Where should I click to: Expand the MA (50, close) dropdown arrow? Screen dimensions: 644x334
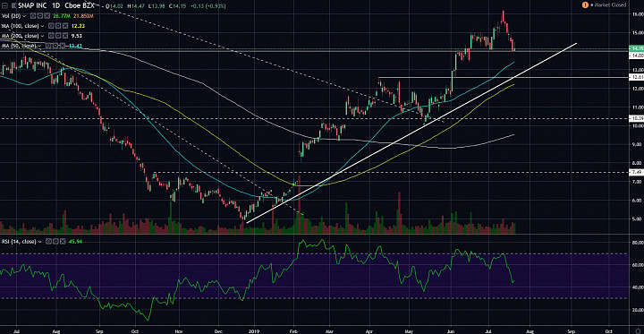click(x=40, y=46)
